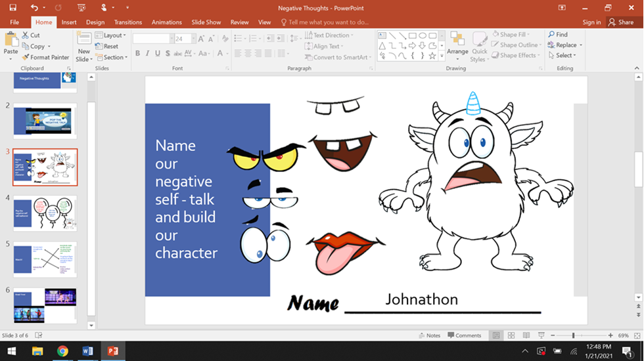Switch to Reading View in status bar
Viewport: 644px width, 361px height.
[x=526, y=335]
